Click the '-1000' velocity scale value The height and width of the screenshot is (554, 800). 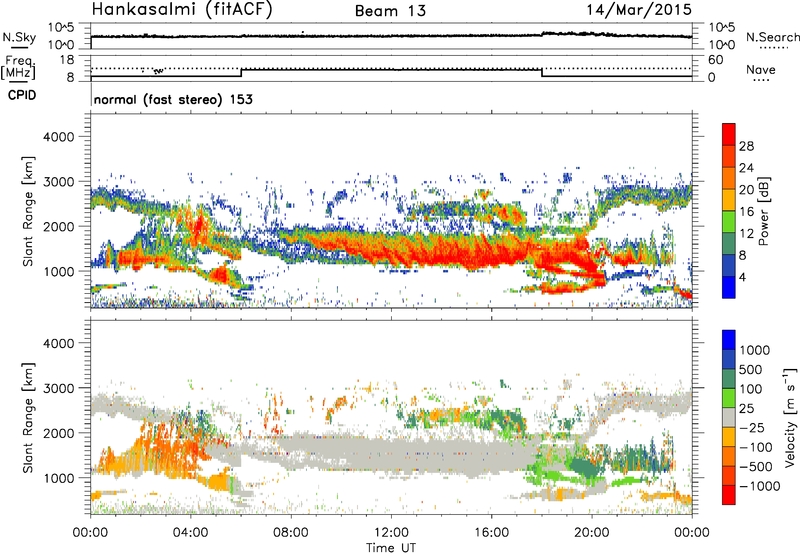point(759,486)
